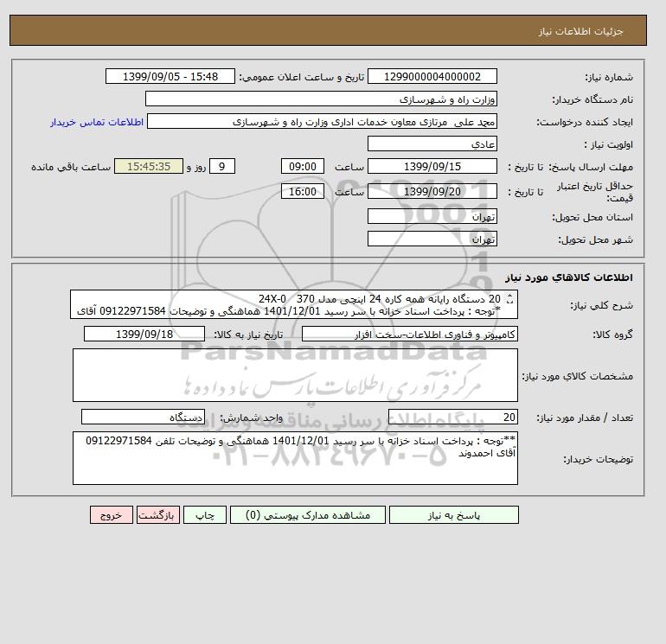Click the label 'گروه کالا:'
The height and width of the screenshot is (644, 666).
613,335
